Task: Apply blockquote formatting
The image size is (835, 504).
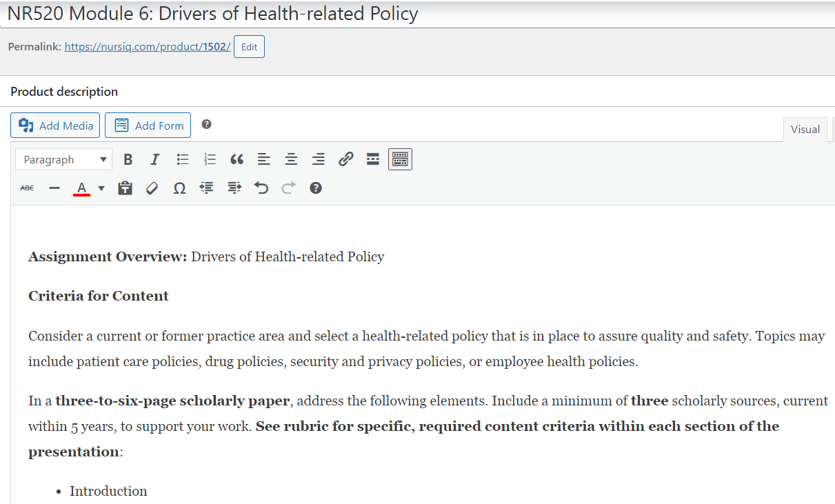Action: pyautogui.click(x=237, y=160)
